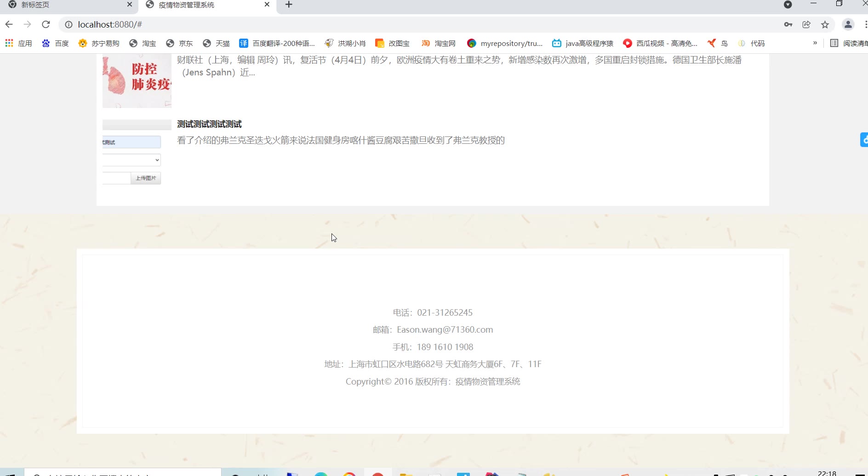Viewport: 868px width, 476px height.
Task: Open the 淘宝网 bookmark
Action: (439, 43)
